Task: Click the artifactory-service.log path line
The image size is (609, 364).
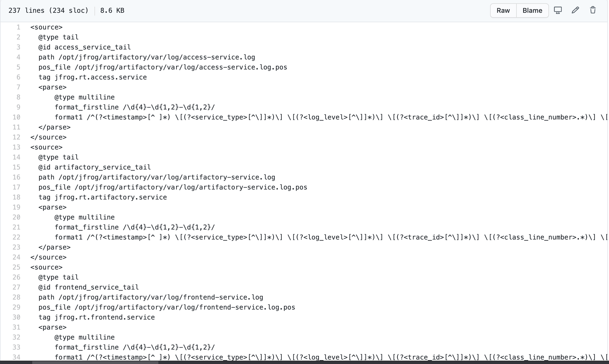Action: pos(157,177)
